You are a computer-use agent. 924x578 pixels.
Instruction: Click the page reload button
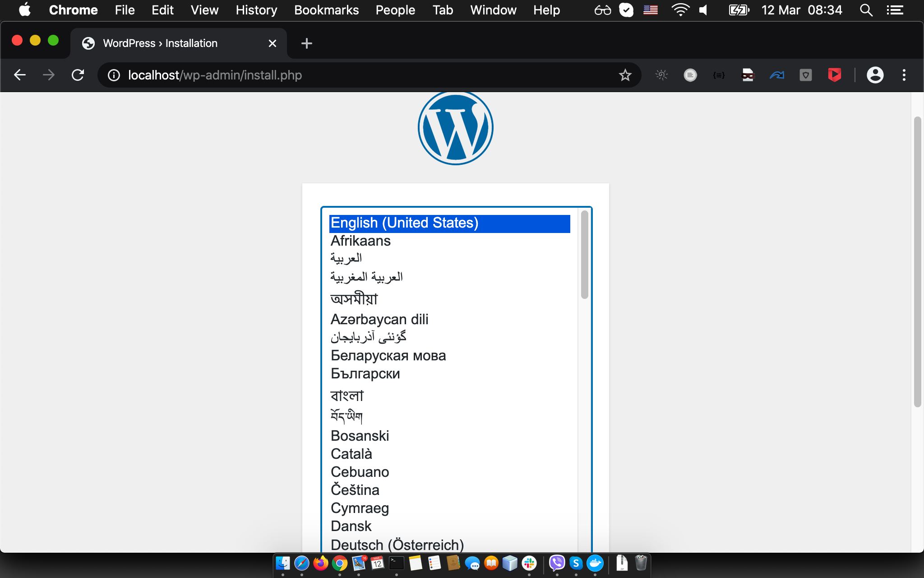pyautogui.click(x=78, y=75)
